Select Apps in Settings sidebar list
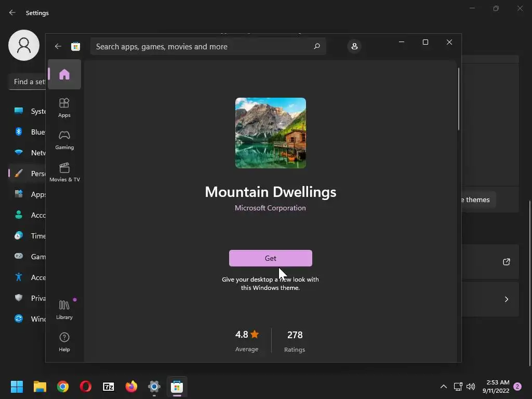This screenshot has height=399, width=532. (27, 194)
